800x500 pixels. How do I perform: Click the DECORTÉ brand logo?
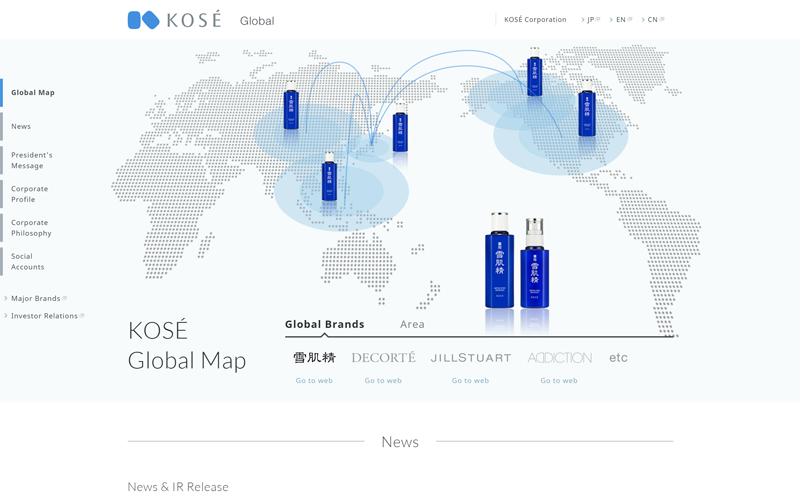pos(383,357)
